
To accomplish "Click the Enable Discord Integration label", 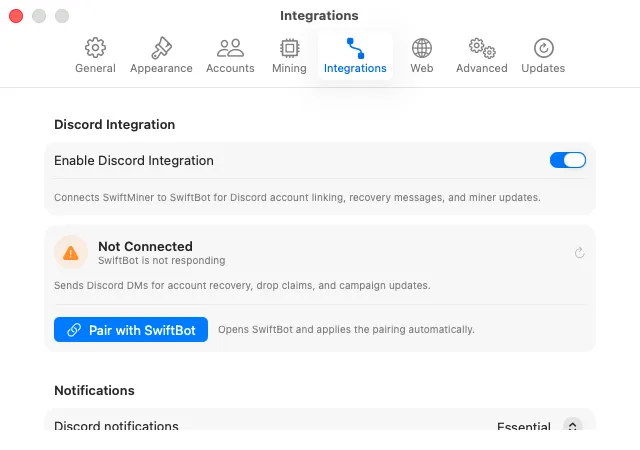I will [x=134, y=160].
